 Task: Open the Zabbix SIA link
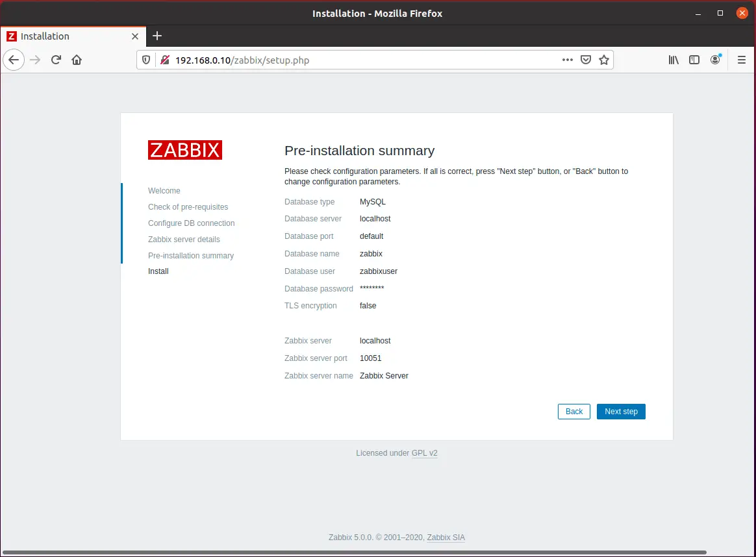446,538
